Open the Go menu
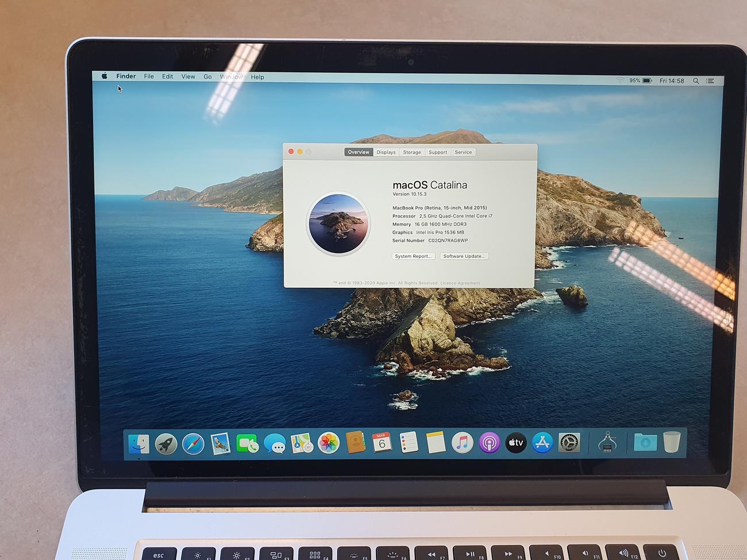 [207, 76]
